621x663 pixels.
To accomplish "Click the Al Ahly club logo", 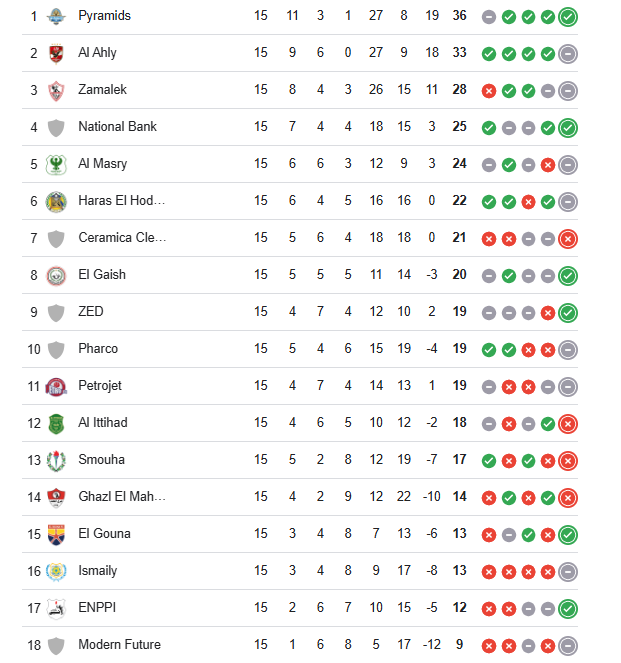I will 56,53.
